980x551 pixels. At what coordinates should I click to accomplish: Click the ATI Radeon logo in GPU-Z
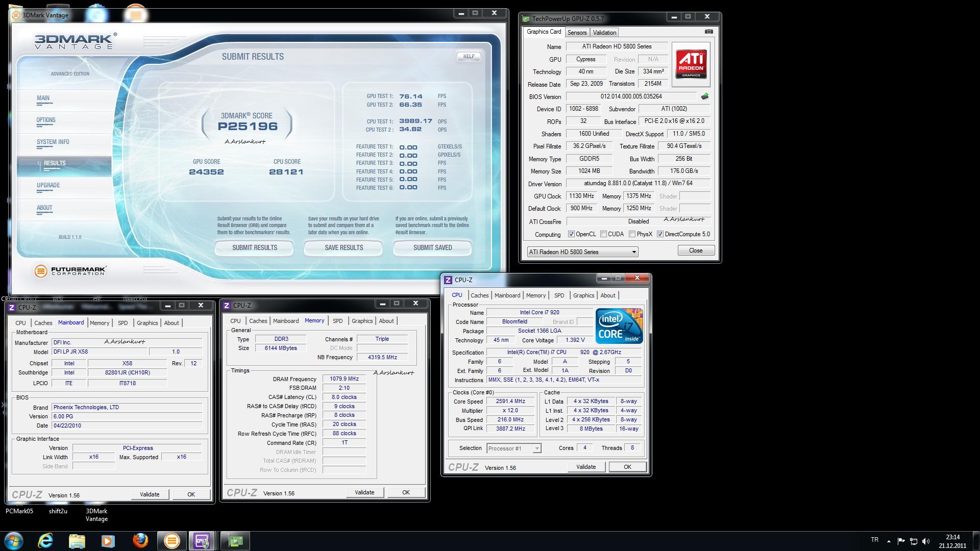click(x=691, y=63)
